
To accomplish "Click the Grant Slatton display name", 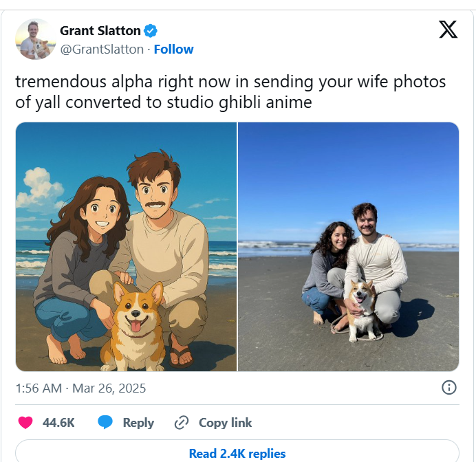I will 100,31.
